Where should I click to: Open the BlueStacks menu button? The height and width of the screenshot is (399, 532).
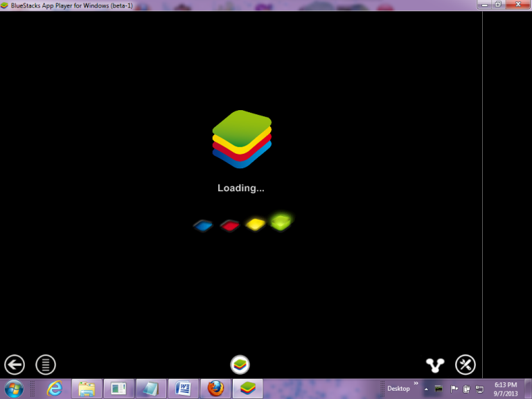point(46,365)
